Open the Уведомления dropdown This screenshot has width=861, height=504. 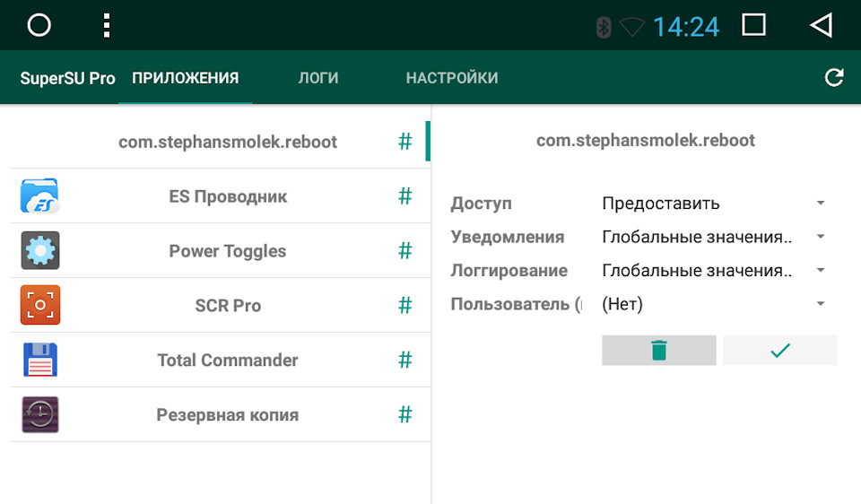click(714, 237)
